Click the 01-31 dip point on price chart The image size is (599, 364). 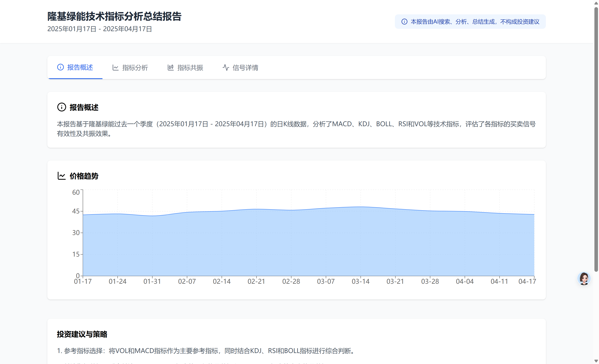pos(152,216)
